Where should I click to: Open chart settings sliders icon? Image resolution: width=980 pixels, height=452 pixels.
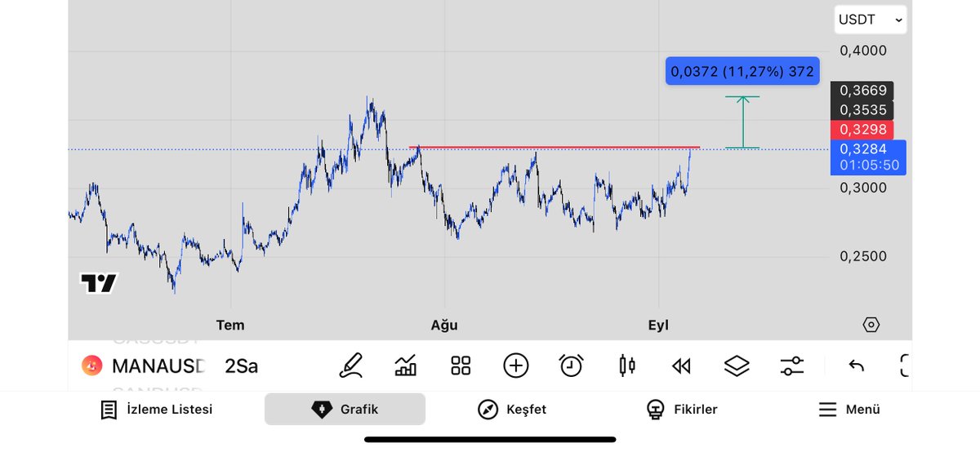(x=791, y=366)
